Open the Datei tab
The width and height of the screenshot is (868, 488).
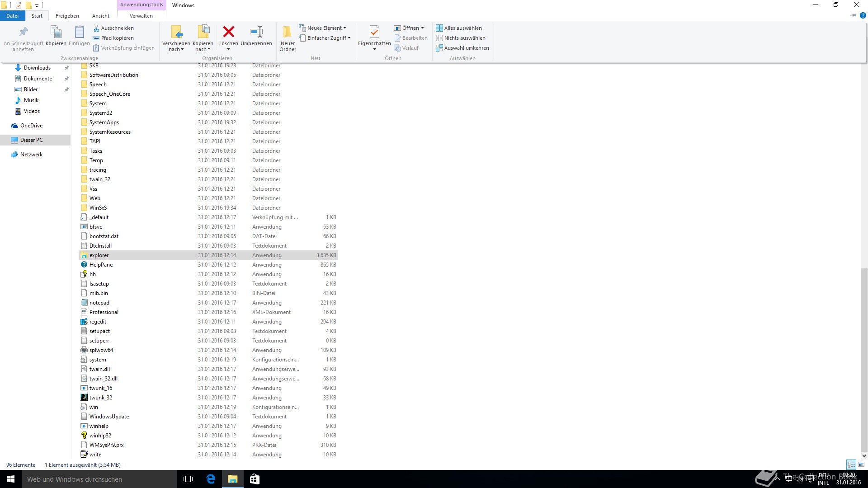click(x=13, y=16)
